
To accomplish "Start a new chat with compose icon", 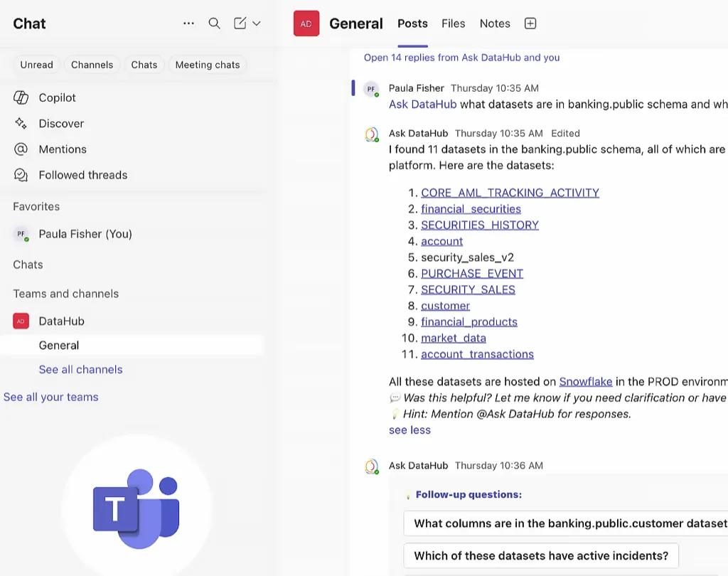I will [x=240, y=23].
